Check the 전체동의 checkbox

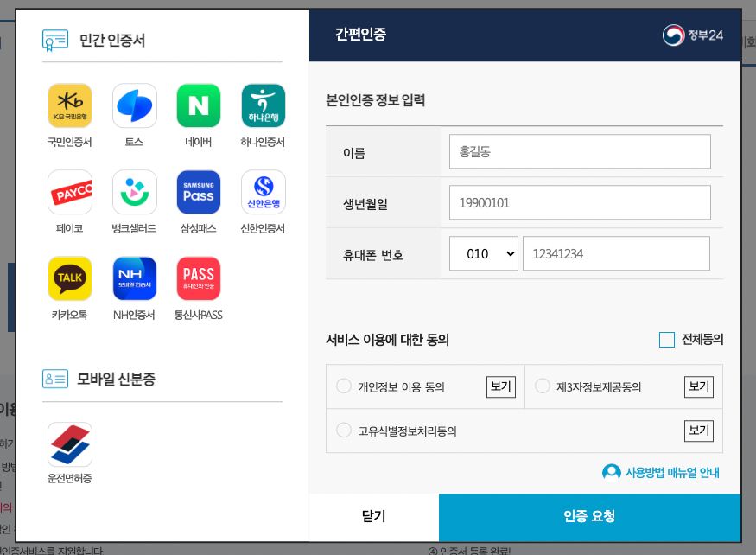point(667,340)
